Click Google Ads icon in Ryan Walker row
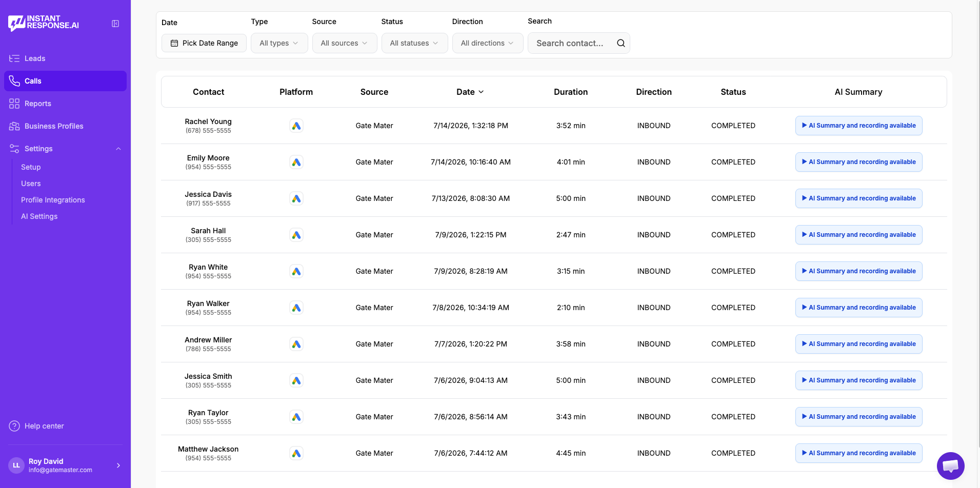The image size is (980, 488). (x=296, y=308)
